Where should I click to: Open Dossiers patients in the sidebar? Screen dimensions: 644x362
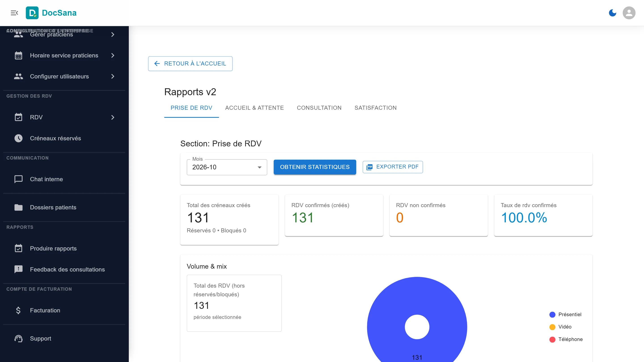(64, 207)
